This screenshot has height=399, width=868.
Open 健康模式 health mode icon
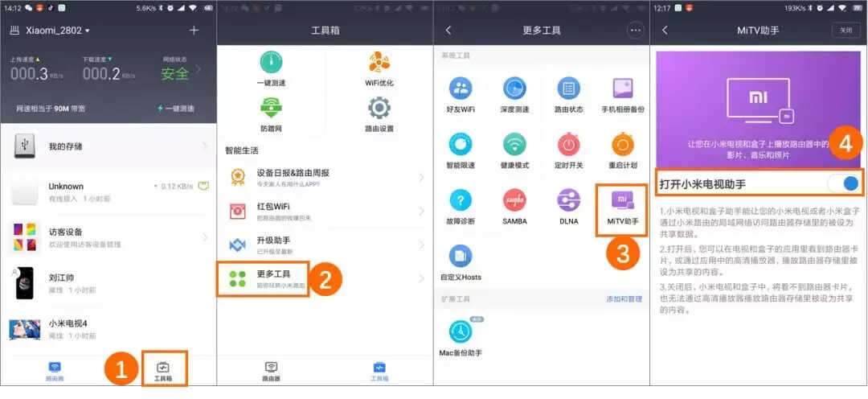(514, 144)
